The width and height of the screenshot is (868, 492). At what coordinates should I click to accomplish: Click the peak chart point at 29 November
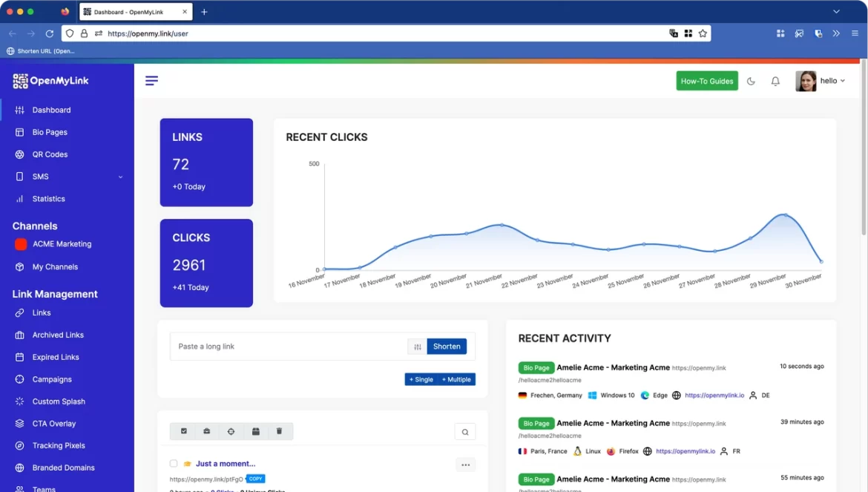[786, 214]
